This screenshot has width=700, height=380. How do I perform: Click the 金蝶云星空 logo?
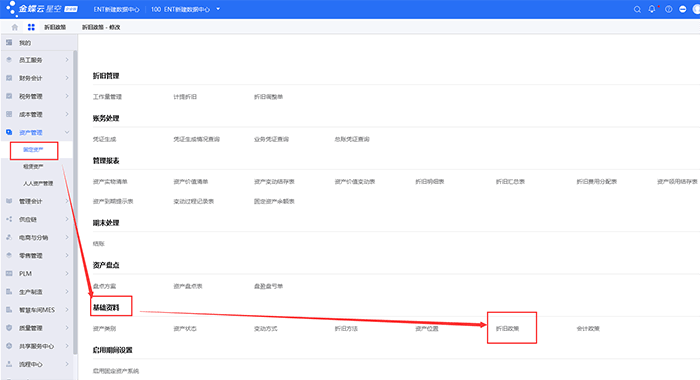point(41,9)
